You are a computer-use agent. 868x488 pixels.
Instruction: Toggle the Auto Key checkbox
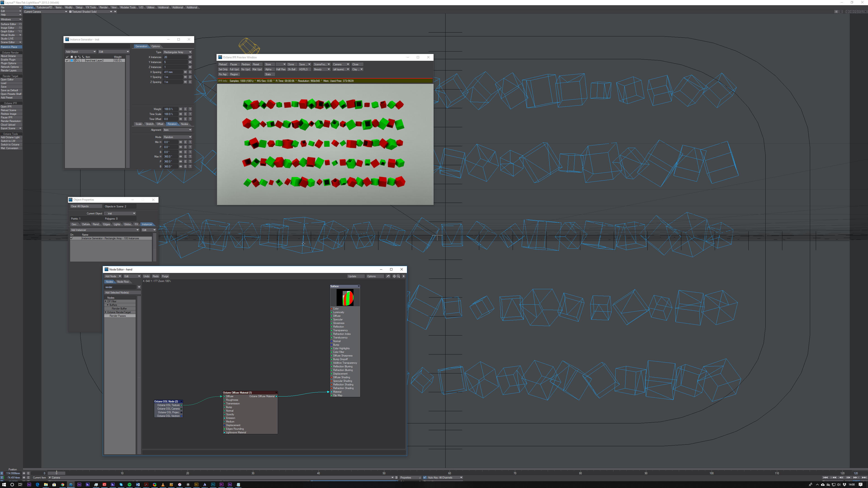click(425, 478)
